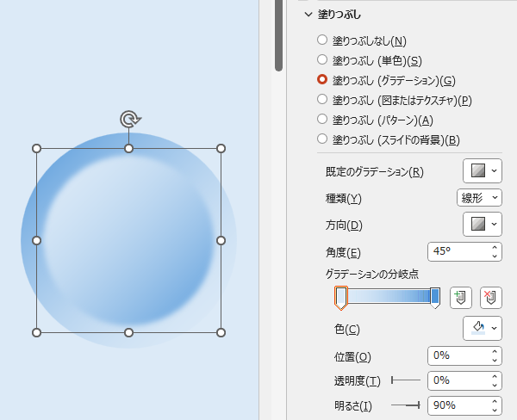Click the left-middle resize handle of the shape
The height and width of the screenshot is (420, 517).
[x=36, y=241]
